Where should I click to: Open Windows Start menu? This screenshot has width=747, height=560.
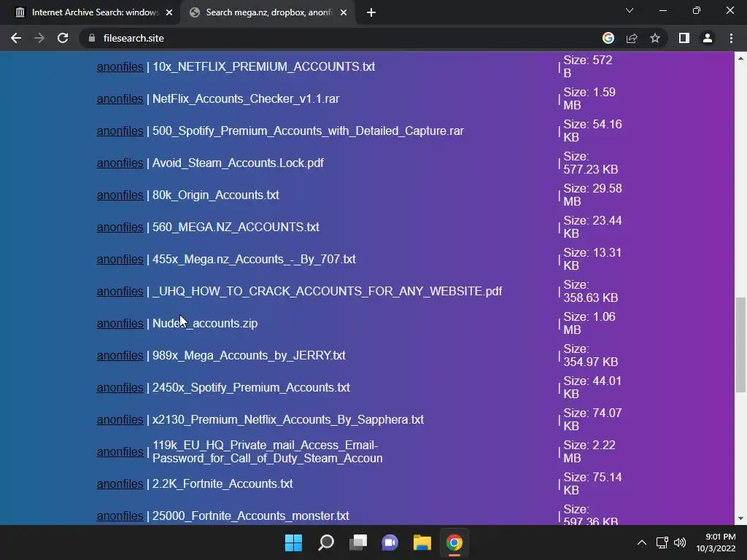coord(293,542)
